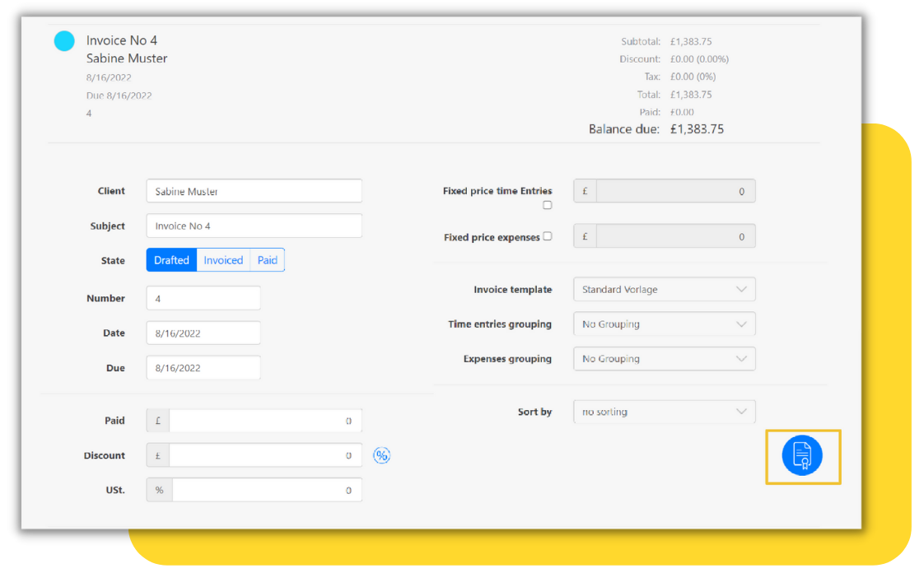Click the invoice Number field
The image size is (924, 573).
(203, 297)
